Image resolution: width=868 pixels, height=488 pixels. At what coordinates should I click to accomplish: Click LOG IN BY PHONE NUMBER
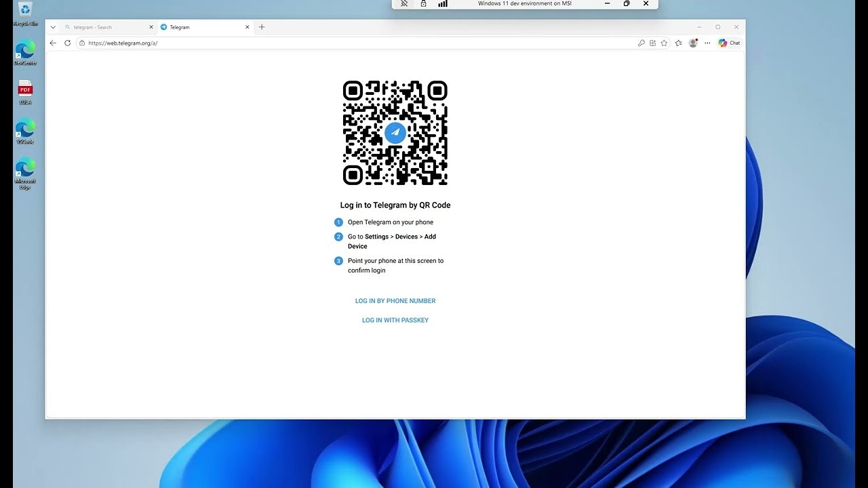pyautogui.click(x=395, y=301)
